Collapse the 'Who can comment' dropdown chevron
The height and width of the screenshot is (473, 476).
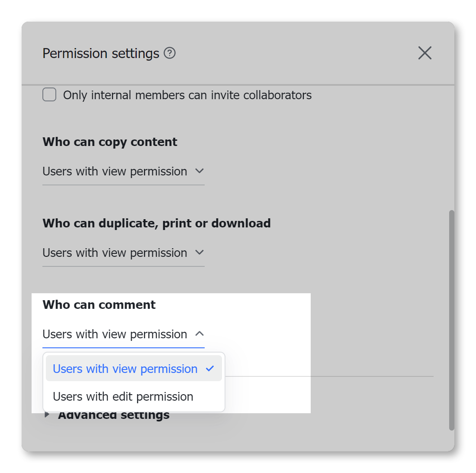199,334
